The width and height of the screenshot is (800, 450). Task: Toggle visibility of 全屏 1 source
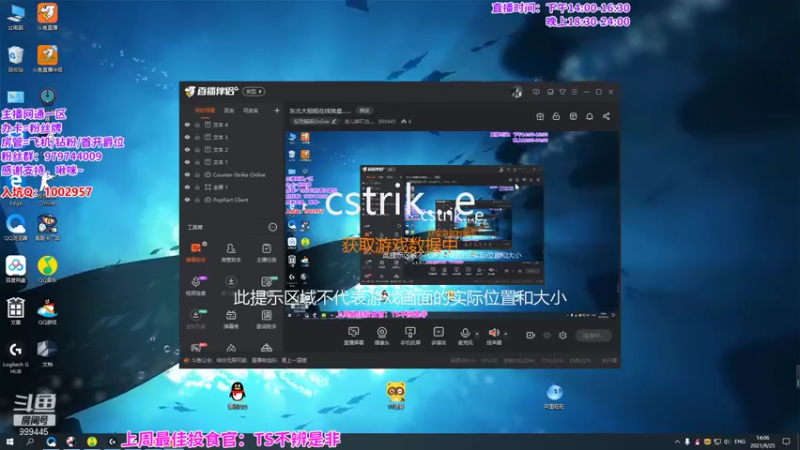pos(187,187)
